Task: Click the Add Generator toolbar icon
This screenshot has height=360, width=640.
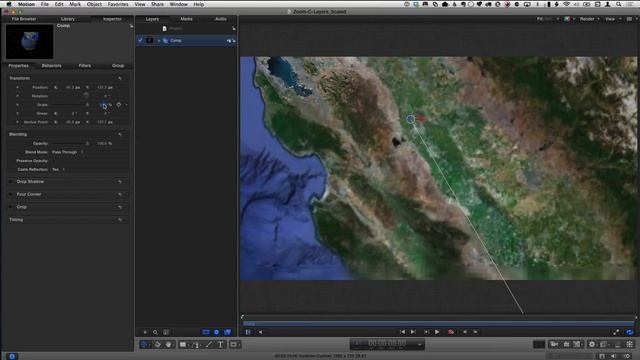Action: (577, 344)
